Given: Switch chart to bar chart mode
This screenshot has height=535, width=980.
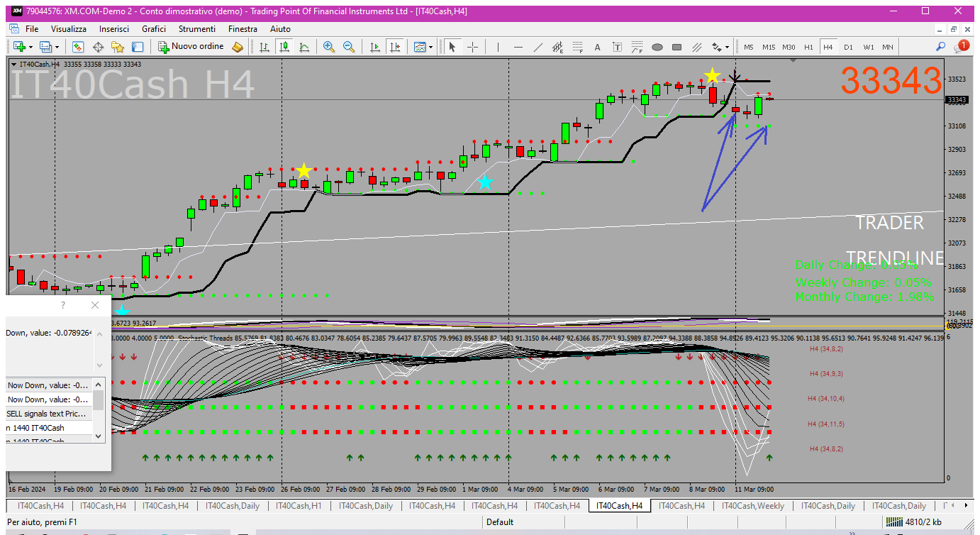Looking at the screenshot, I should (x=265, y=47).
